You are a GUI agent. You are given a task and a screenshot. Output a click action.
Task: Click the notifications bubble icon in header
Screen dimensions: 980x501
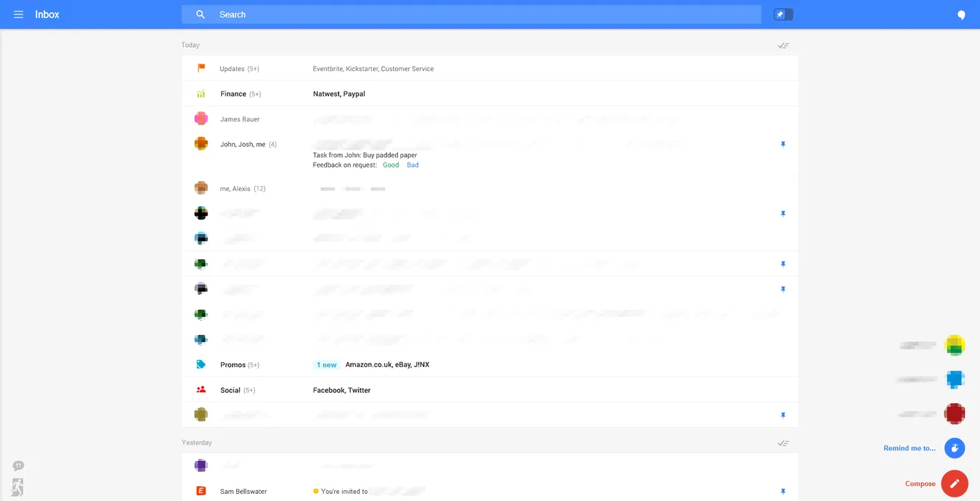961,15
